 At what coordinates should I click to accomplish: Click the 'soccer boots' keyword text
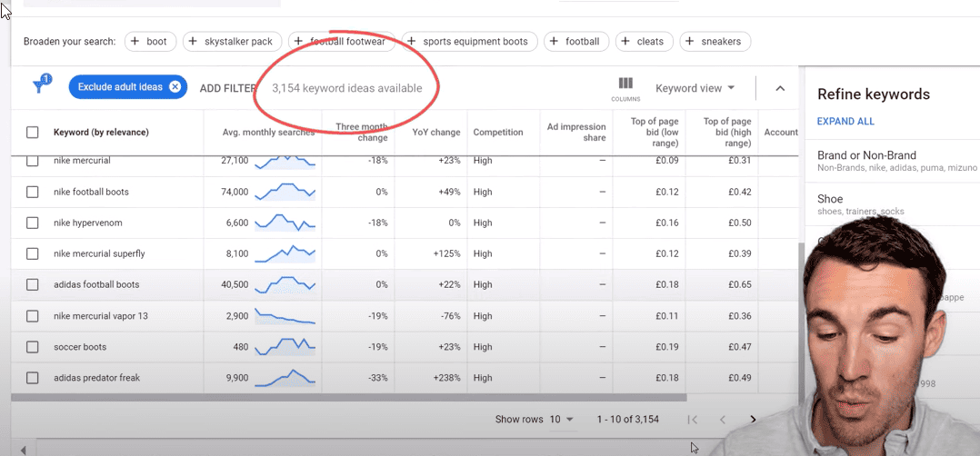[80, 347]
